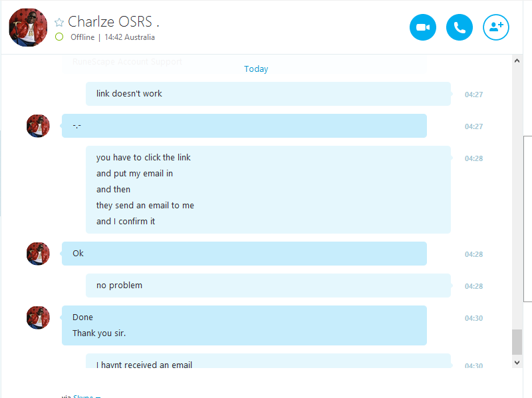
Task: Open Charlze OSRS large profile picture
Action: pyautogui.click(x=28, y=27)
